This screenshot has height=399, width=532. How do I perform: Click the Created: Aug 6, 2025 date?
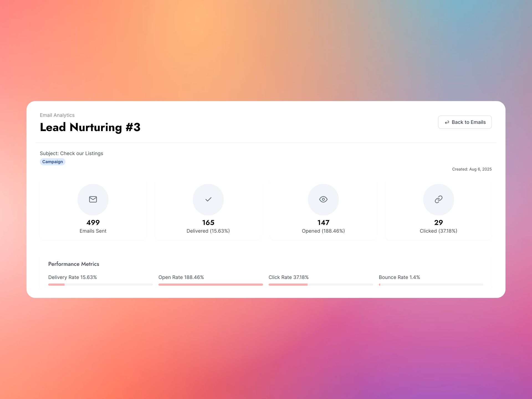472,169
